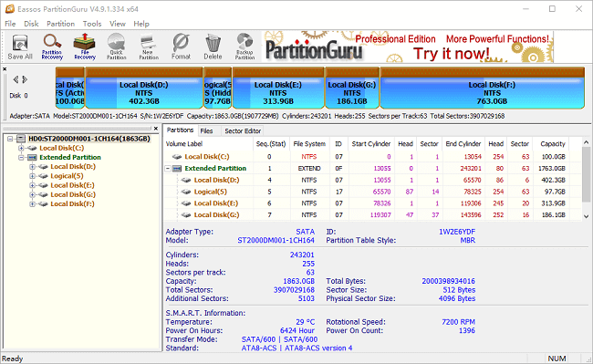This screenshot has height=364, width=593.
Task: Collapse the HD0 disk tree node
Action: [10, 139]
